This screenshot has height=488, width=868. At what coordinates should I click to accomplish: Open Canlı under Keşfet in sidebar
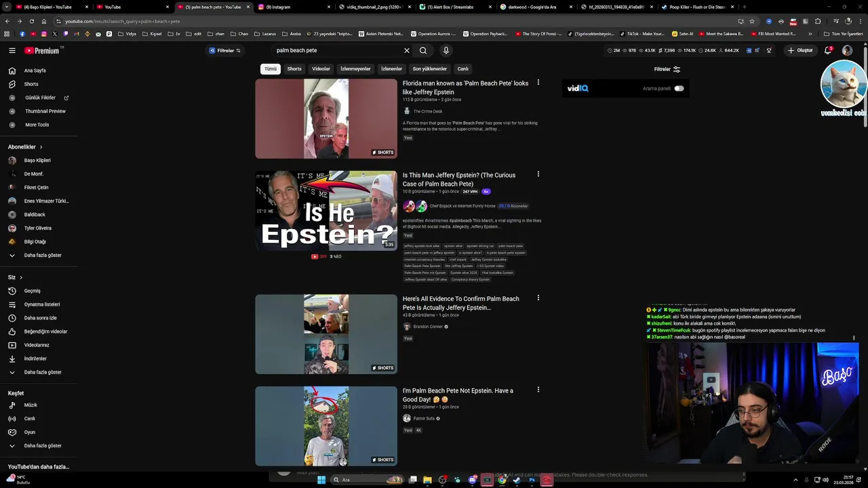(29, 419)
